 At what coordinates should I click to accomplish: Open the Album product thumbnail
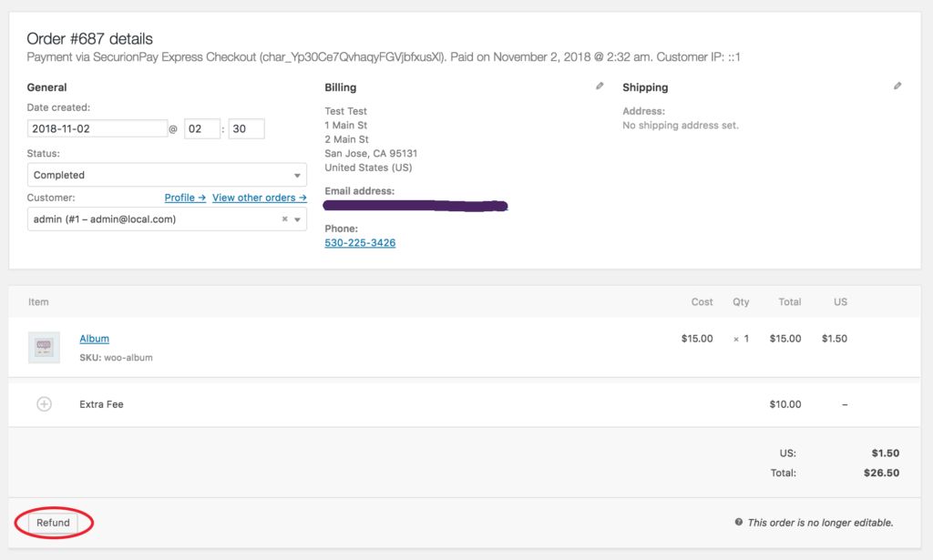[44, 347]
